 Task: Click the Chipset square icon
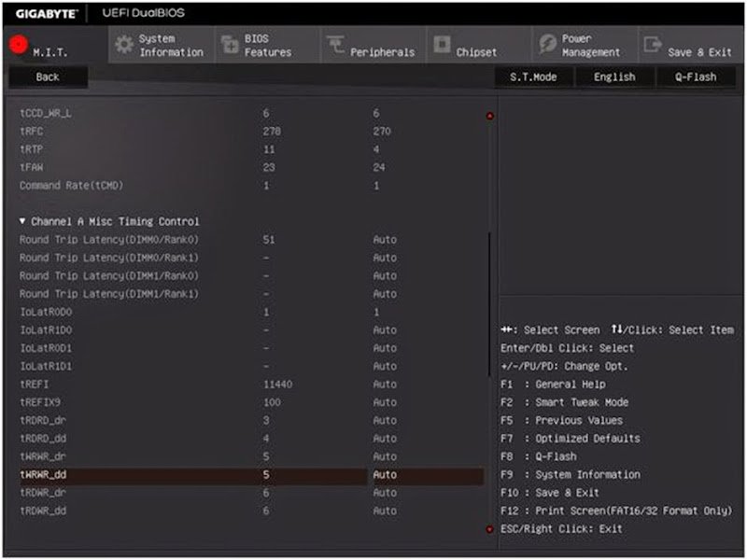[x=441, y=45]
